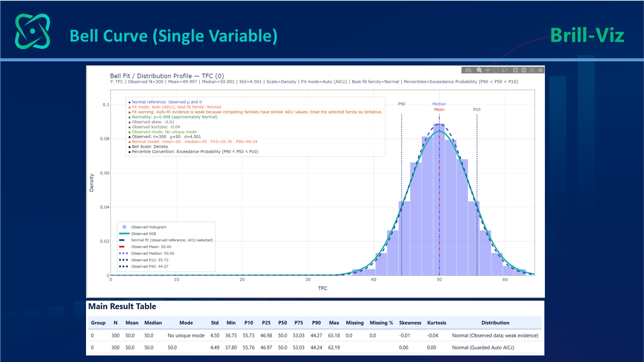
Task: Click the 'Bell Curve (Single Variable)' title
Action: [173, 36]
